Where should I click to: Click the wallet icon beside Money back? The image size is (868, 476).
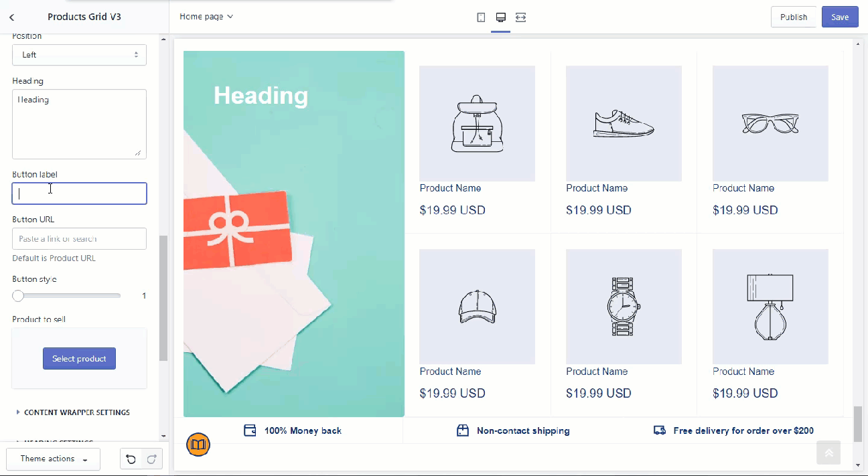point(250,430)
